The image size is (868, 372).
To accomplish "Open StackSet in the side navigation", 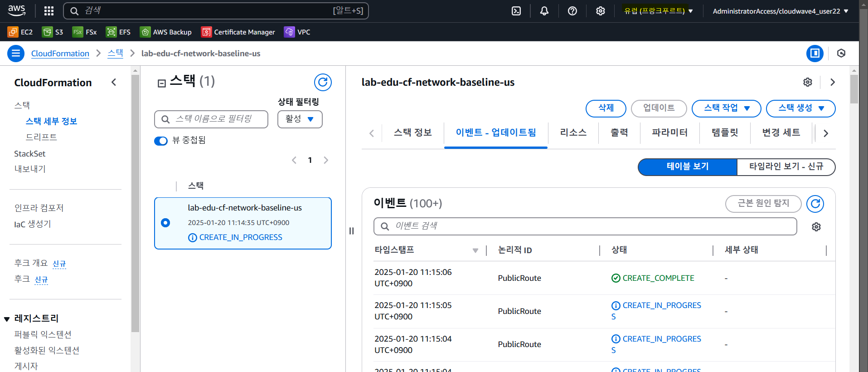I will tap(30, 154).
